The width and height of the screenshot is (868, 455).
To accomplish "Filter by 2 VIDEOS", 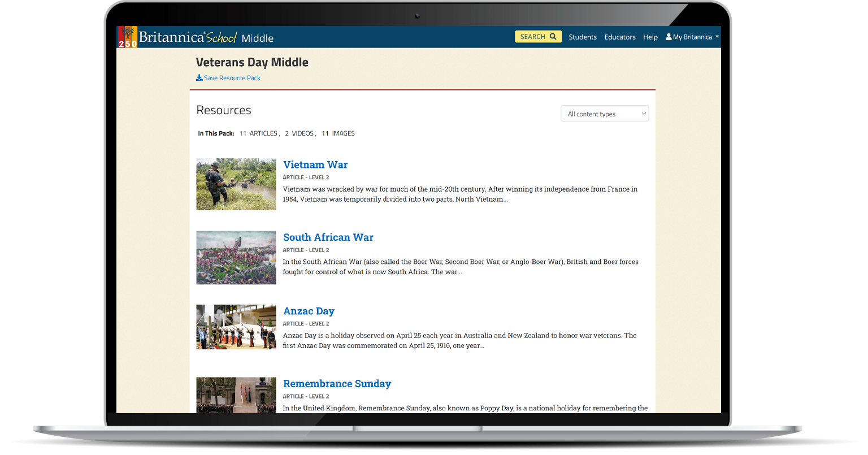I will coord(299,133).
